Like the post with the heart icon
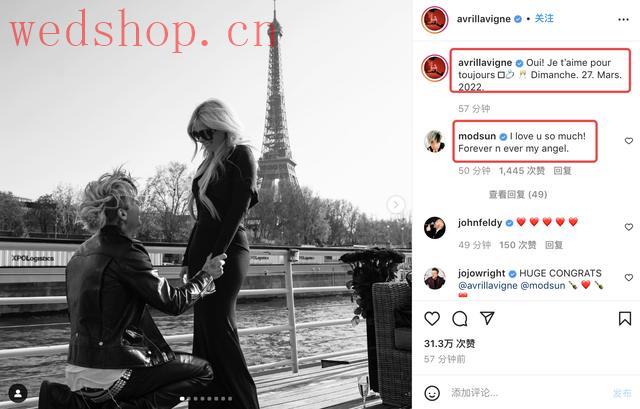Image resolution: width=640 pixels, height=409 pixels. tap(432, 318)
